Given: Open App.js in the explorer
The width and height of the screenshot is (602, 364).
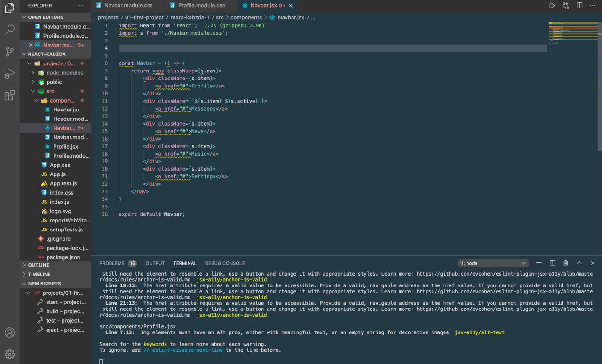Looking at the screenshot, I should coord(58,174).
